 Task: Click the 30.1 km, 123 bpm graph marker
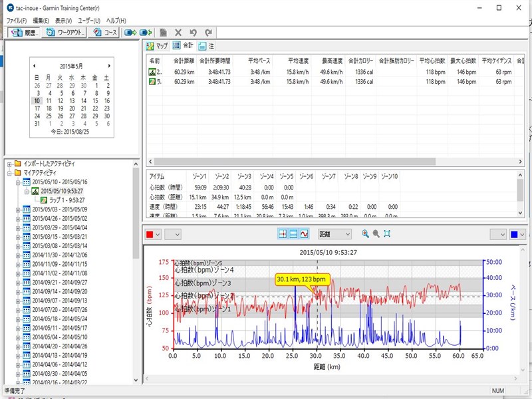[301, 279]
